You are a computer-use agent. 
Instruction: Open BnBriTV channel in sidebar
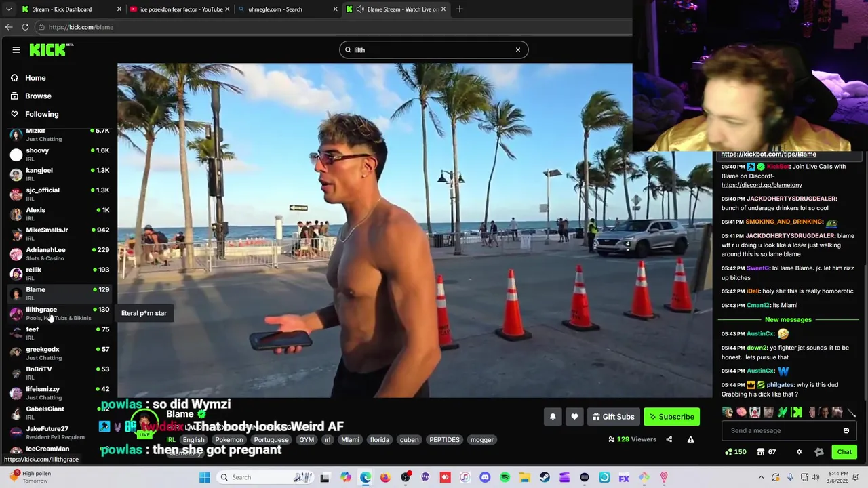(59, 373)
